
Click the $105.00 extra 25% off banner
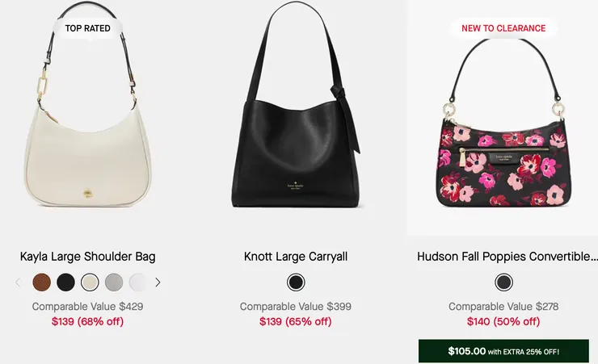click(503, 351)
